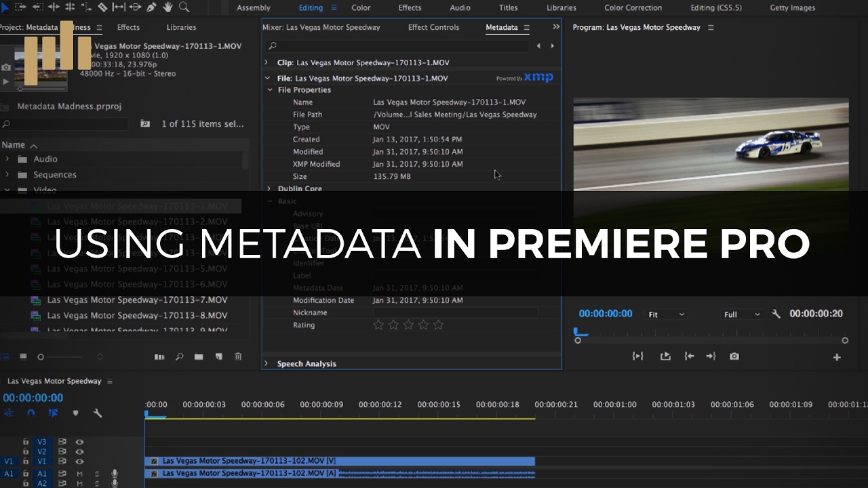
Task: Open the Program monitor panel menu
Action: [x=711, y=28]
